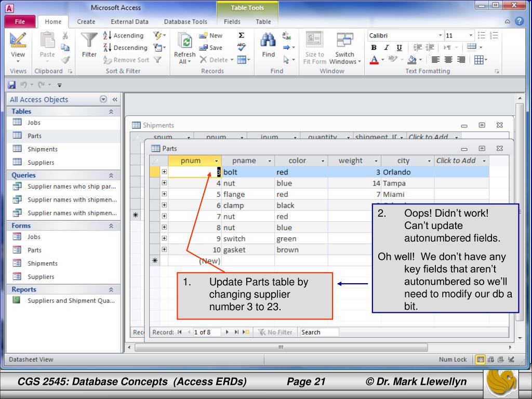Select the Table tab under Table Tools

pos(263,22)
